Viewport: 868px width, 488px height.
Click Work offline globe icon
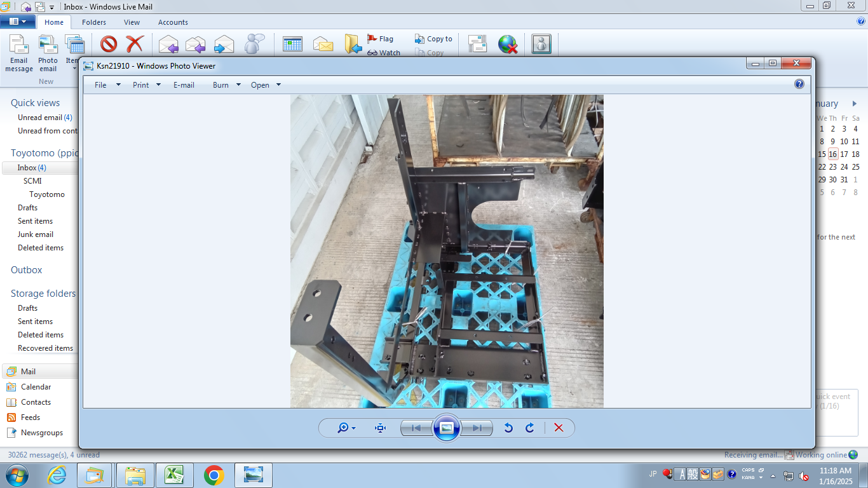click(508, 44)
